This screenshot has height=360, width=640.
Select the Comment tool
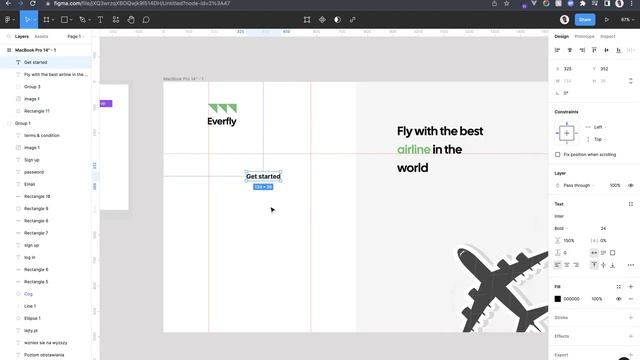(146, 20)
